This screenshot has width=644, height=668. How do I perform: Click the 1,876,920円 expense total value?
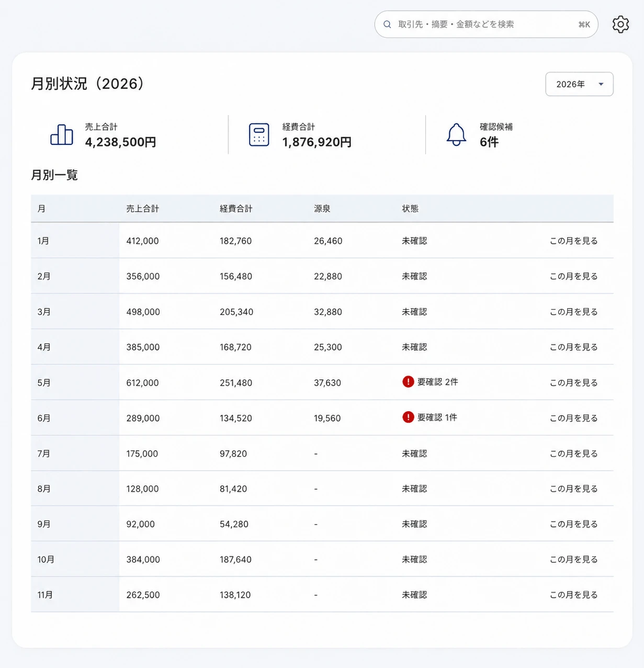[317, 142]
